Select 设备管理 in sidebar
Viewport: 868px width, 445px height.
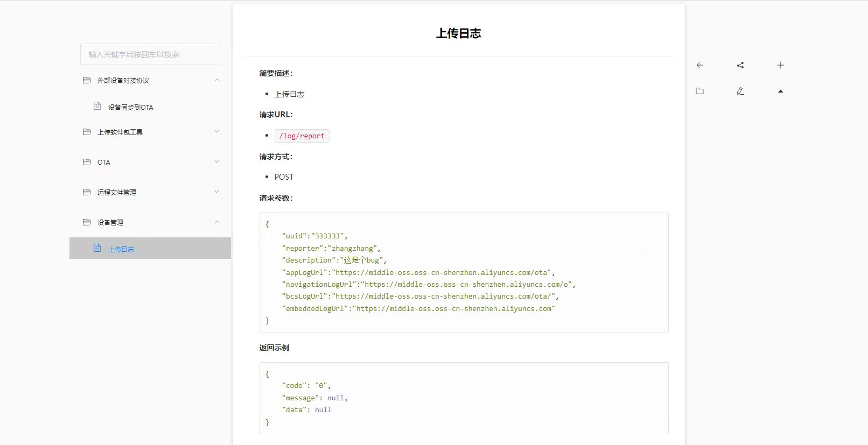[x=110, y=223]
